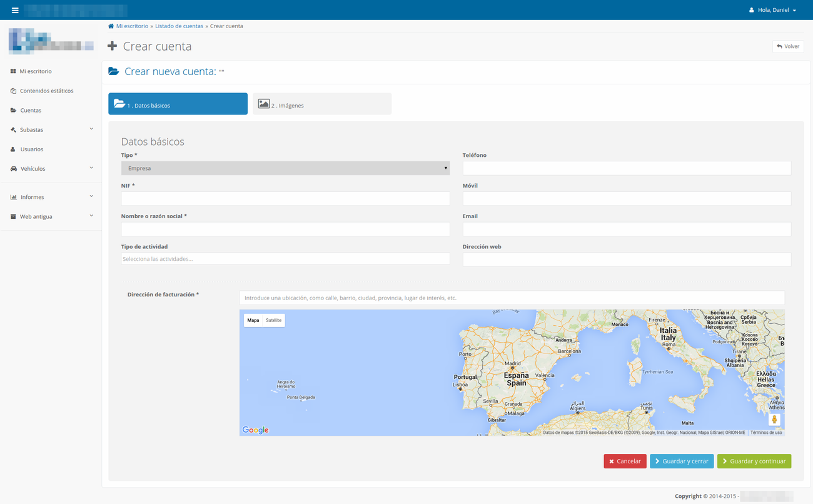Click the home icon in breadcrumb
Image resolution: width=813 pixels, height=504 pixels.
[x=111, y=26]
